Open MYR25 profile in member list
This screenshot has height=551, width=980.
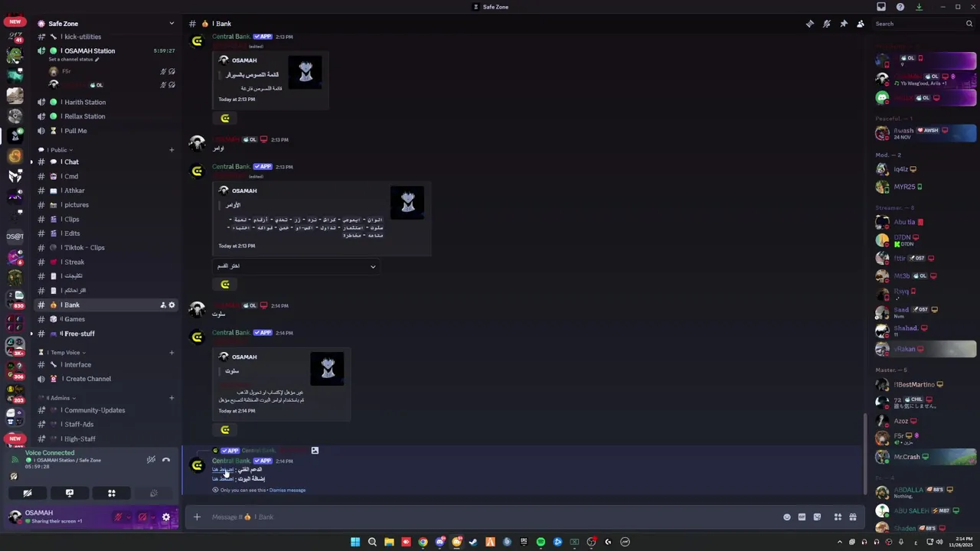pyautogui.click(x=926, y=187)
